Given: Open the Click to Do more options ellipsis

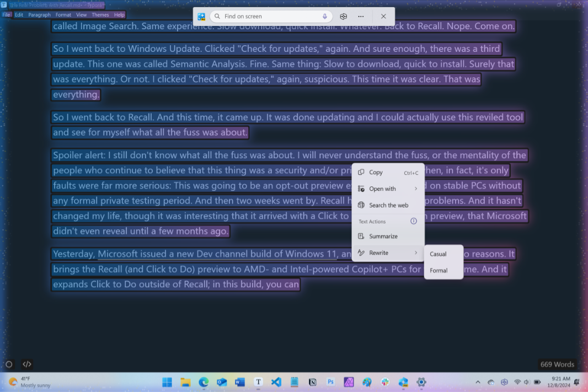Looking at the screenshot, I should [x=361, y=16].
